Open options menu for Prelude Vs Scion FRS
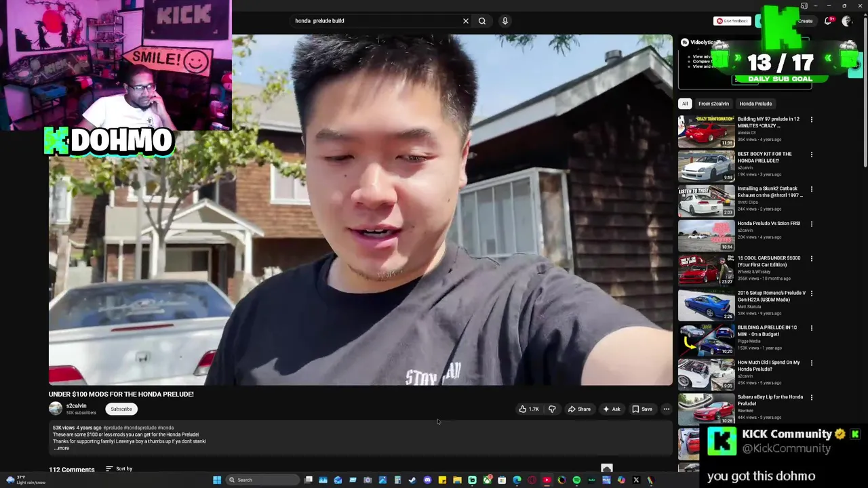The width and height of the screenshot is (868, 488). 812,224
